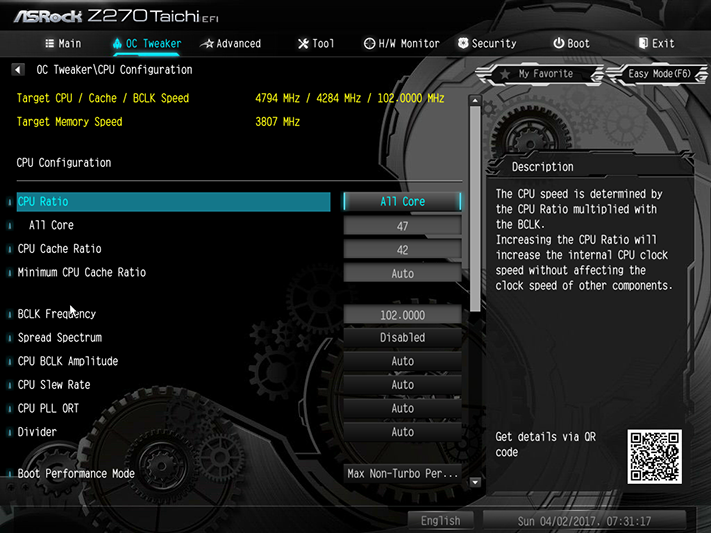Open the CPU Slew Rate dropdown
711x533 pixels.
pyautogui.click(x=402, y=385)
